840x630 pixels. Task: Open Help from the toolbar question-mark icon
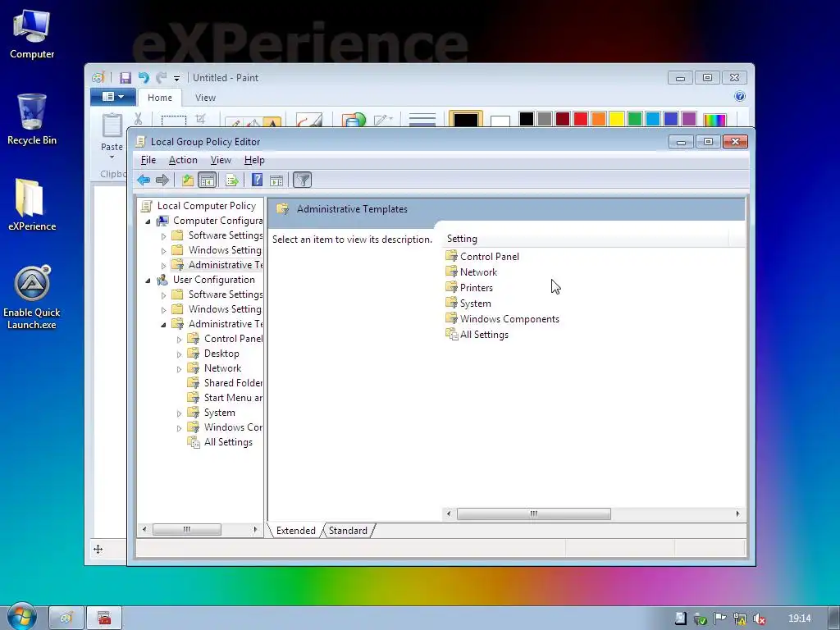257,180
